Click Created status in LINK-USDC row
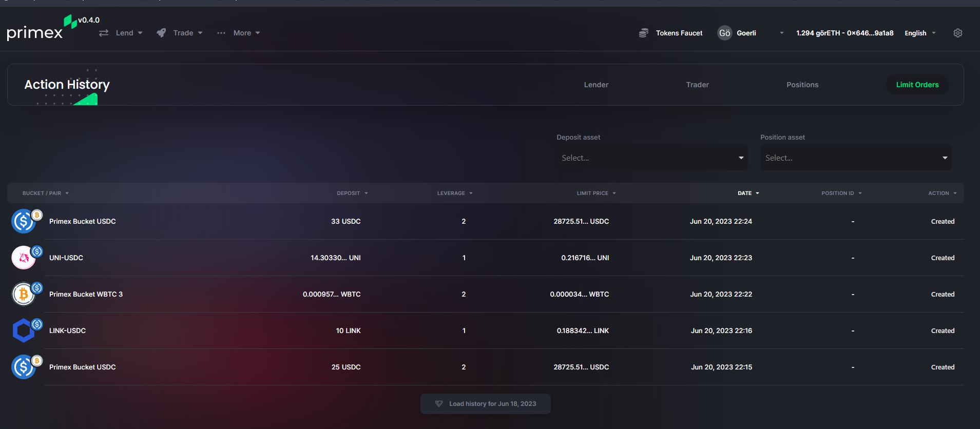The image size is (980, 429). pyautogui.click(x=943, y=330)
